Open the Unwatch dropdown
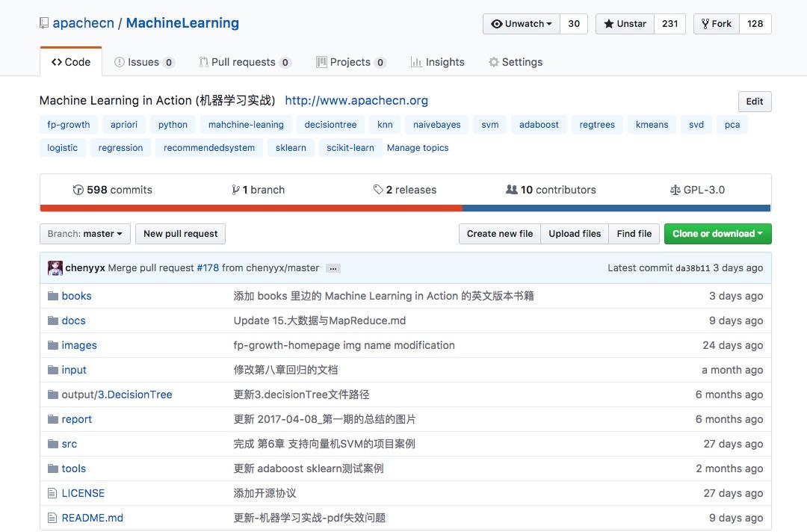 pos(521,24)
